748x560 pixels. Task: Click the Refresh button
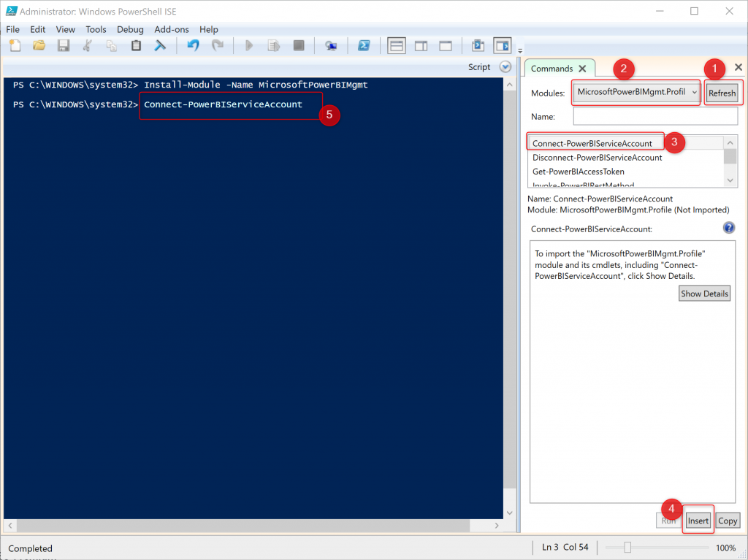[722, 93]
